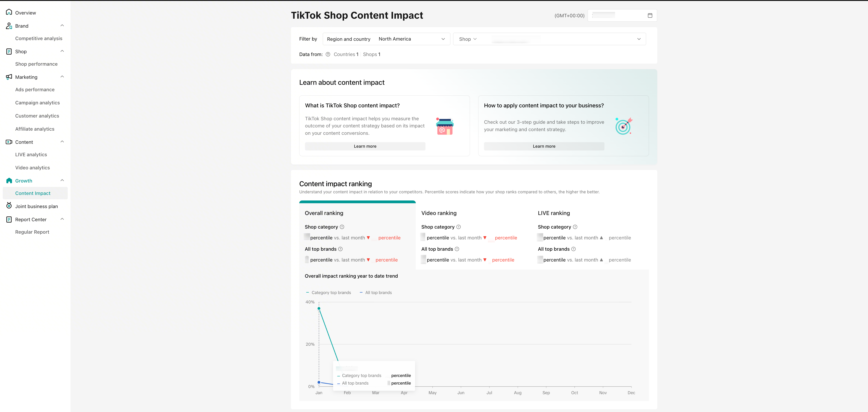
Task: Click info icon beside LIVE Shop category
Action: pos(575,227)
